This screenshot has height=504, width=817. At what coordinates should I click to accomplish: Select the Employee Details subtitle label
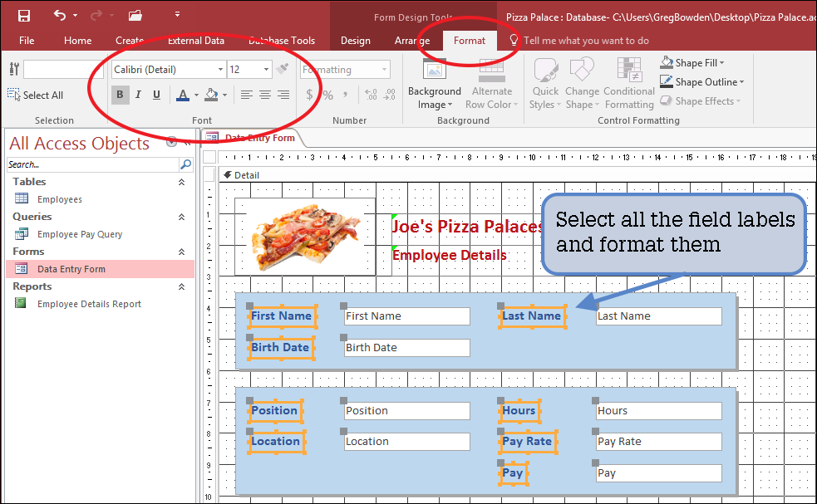coord(449,255)
